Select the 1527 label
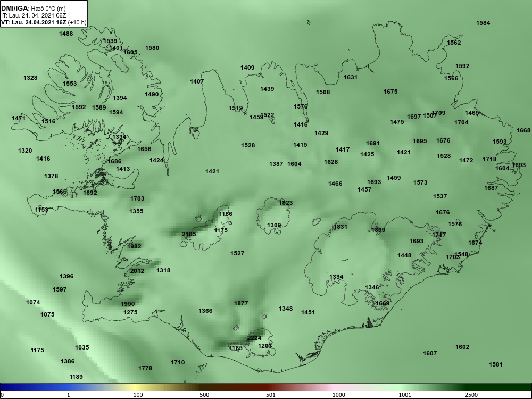The width and height of the screenshot is (532, 399). click(x=237, y=253)
